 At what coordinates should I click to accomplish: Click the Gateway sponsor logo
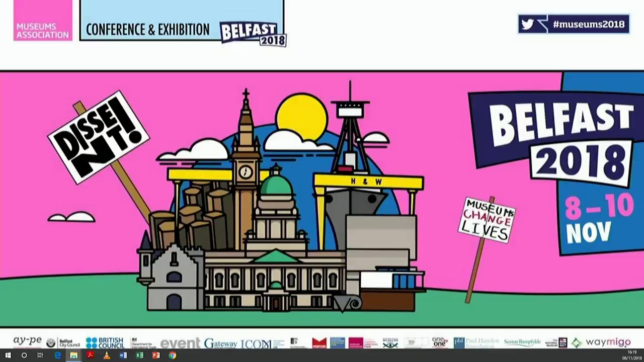(x=220, y=343)
